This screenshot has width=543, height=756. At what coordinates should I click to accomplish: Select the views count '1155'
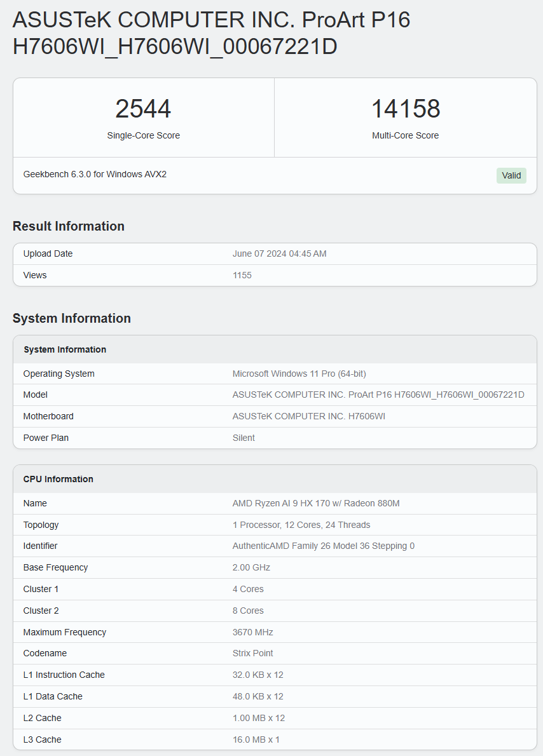pyautogui.click(x=242, y=275)
